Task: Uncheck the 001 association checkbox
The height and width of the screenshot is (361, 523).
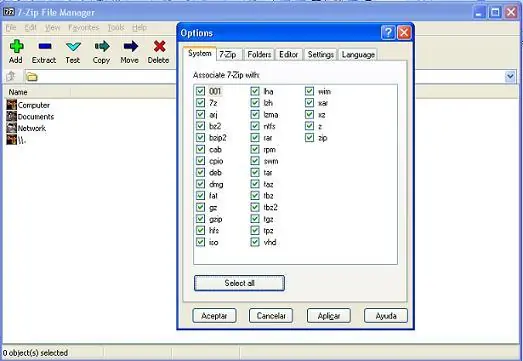Action: [200, 91]
